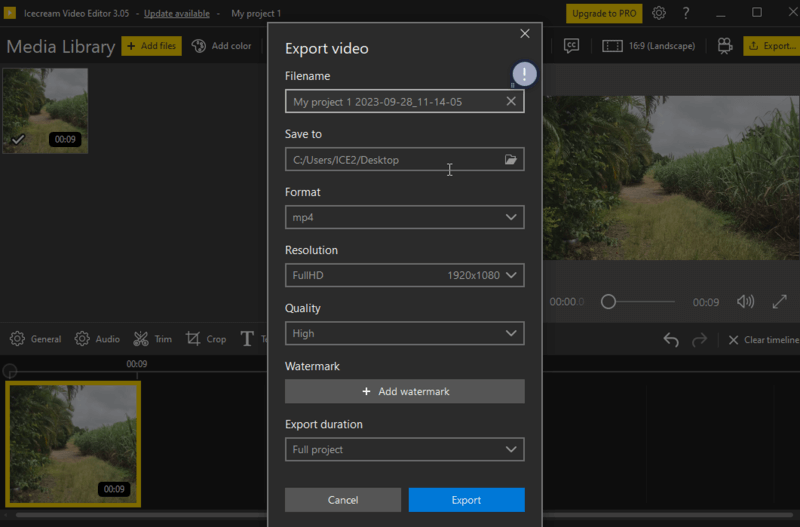
Task: Open the Resolution FullHD dropdown
Action: tap(405, 275)
